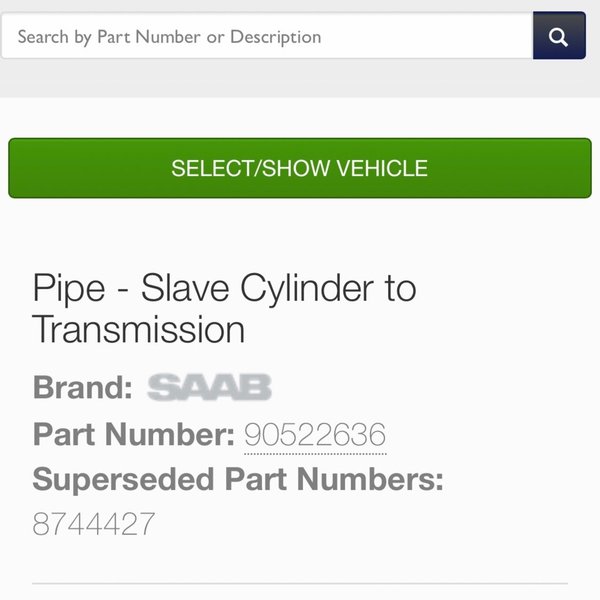Select superseded part number 8744427
600x600 pixels.
94,524
